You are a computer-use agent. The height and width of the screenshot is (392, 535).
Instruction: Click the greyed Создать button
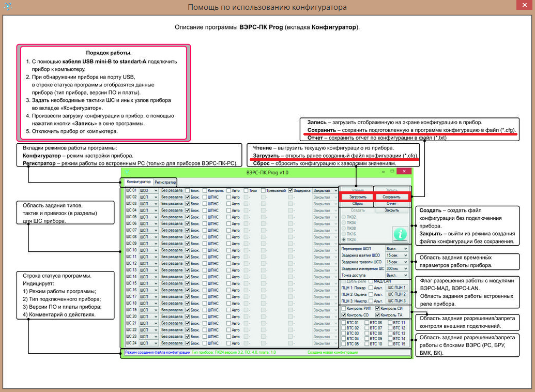tap(358, 210)
